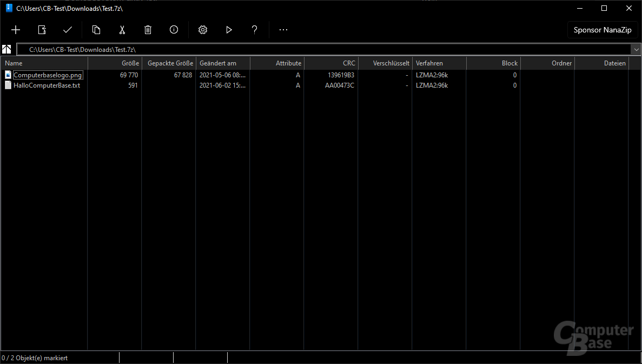Open file properties with the Info icon
This screenshot has height=364, width=642.
(174, 30)
